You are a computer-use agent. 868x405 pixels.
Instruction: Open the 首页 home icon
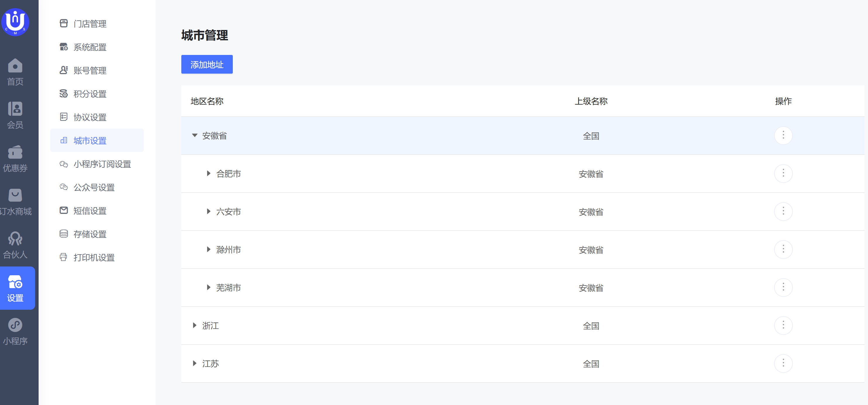(15, 66)
